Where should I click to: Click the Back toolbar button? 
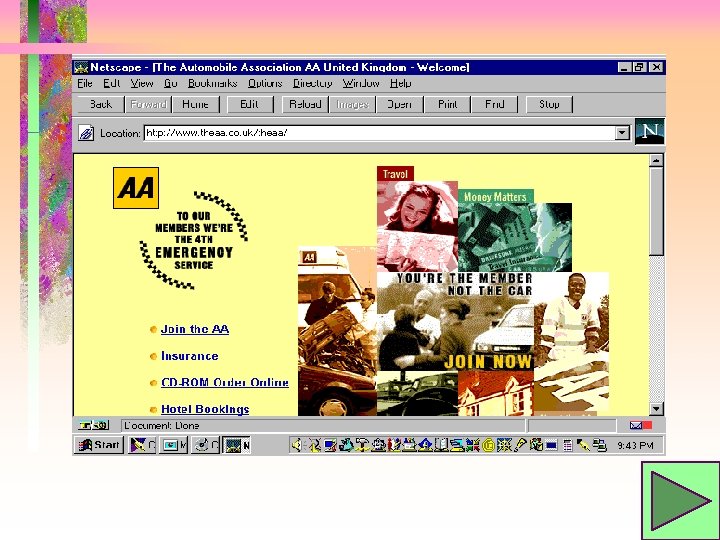(101, 104)
